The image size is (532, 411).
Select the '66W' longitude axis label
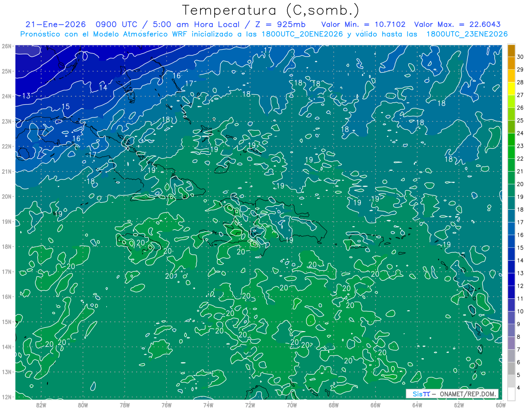pyautogui.click(x=376, y=405)
